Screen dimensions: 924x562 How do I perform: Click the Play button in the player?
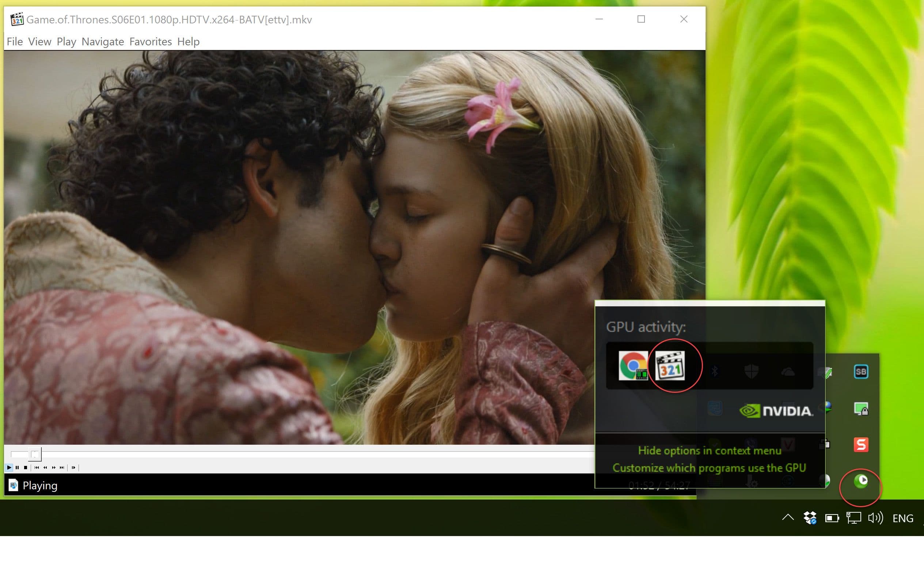[x=9, y=467]
